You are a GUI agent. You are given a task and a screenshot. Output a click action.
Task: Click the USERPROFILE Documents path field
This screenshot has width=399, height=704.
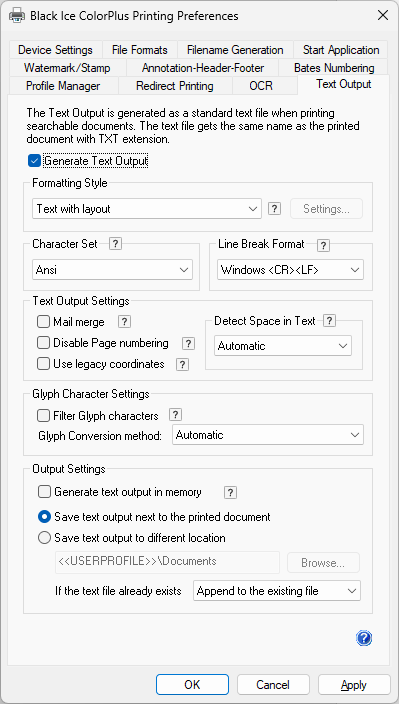pyautogui.click(x=167, y=562)
